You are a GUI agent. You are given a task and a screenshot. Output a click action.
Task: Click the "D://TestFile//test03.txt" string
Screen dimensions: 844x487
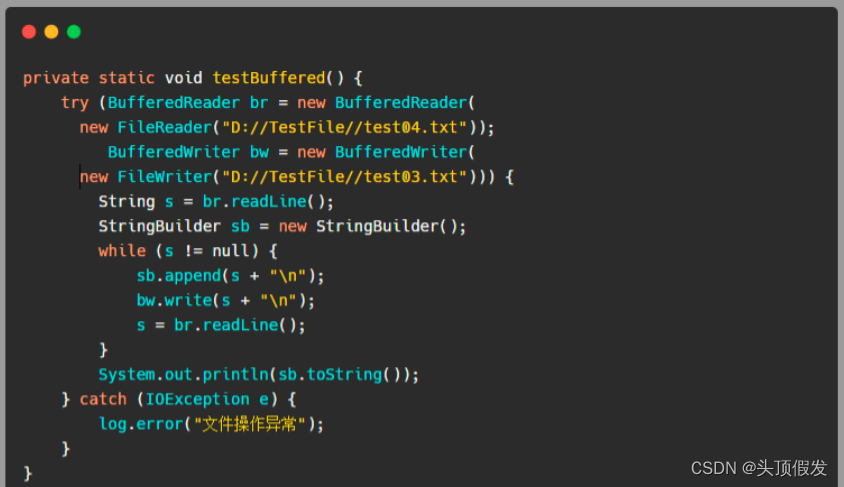(x=344, y=177)
